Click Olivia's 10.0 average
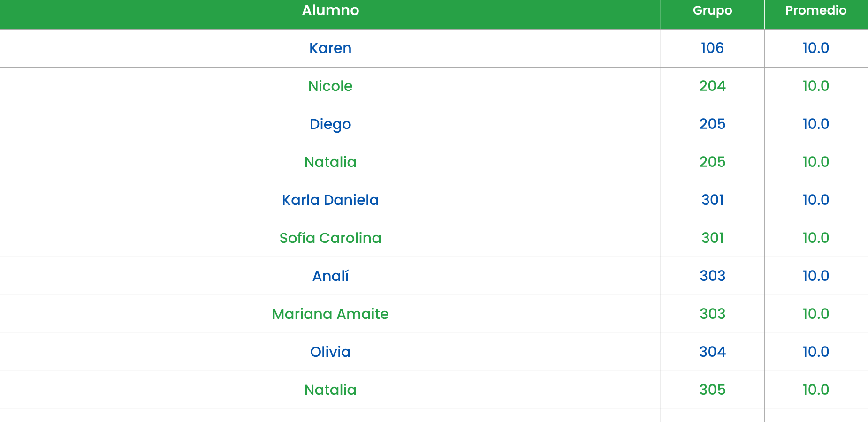The width and height of the screenshot is (868, 422). point(816,352)
